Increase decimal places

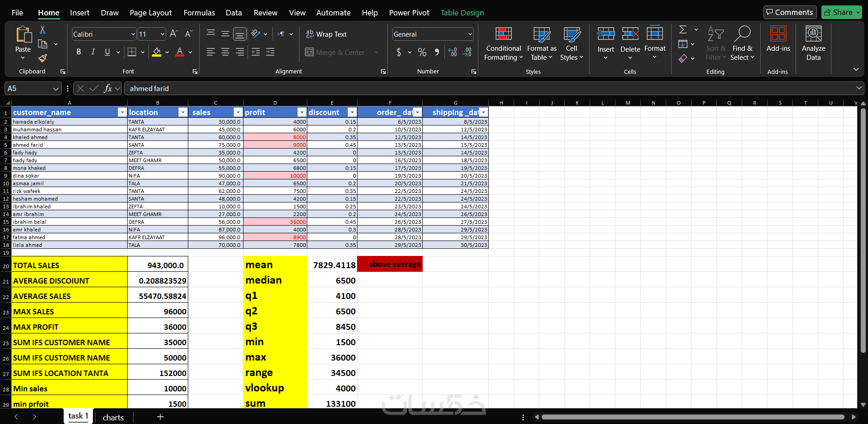(x=453, y=52)
